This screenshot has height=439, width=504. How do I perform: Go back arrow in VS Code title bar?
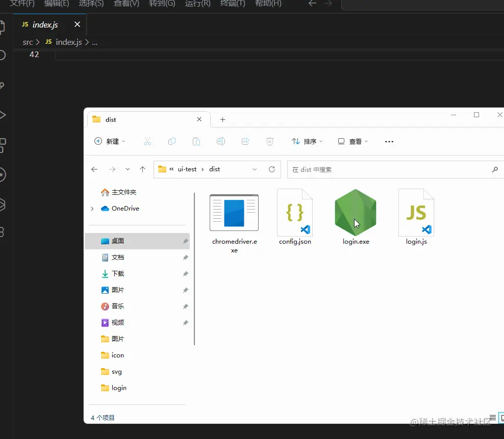pyautogui.click(x=312, y=4)
